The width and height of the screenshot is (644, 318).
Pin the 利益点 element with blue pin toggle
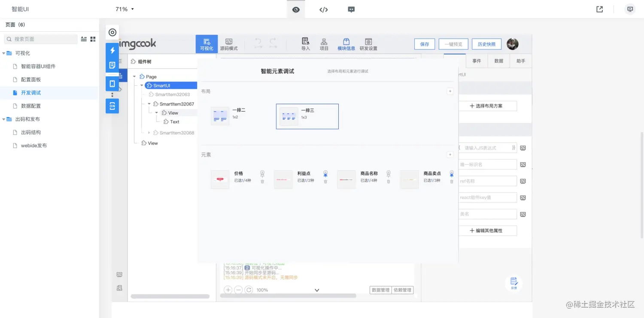325,173
